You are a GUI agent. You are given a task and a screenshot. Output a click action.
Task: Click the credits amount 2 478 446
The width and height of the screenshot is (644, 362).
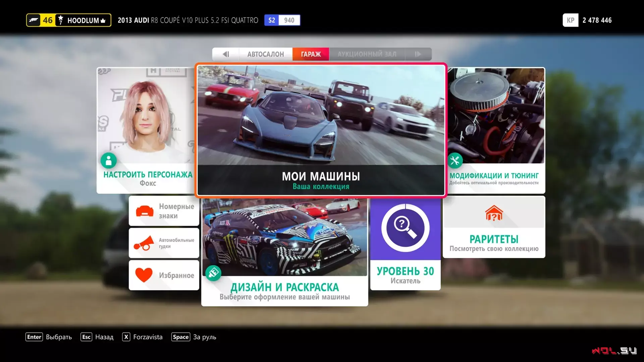coord(597,20)
